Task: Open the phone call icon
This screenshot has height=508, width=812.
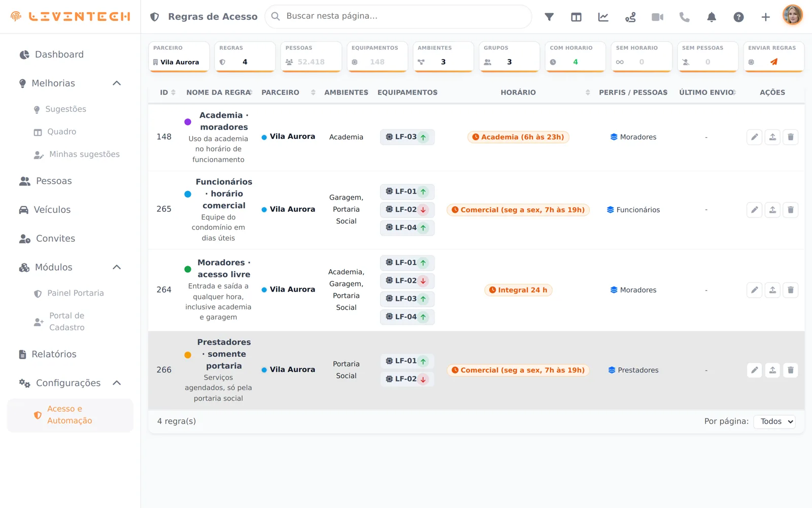Action: coord(685,17)
